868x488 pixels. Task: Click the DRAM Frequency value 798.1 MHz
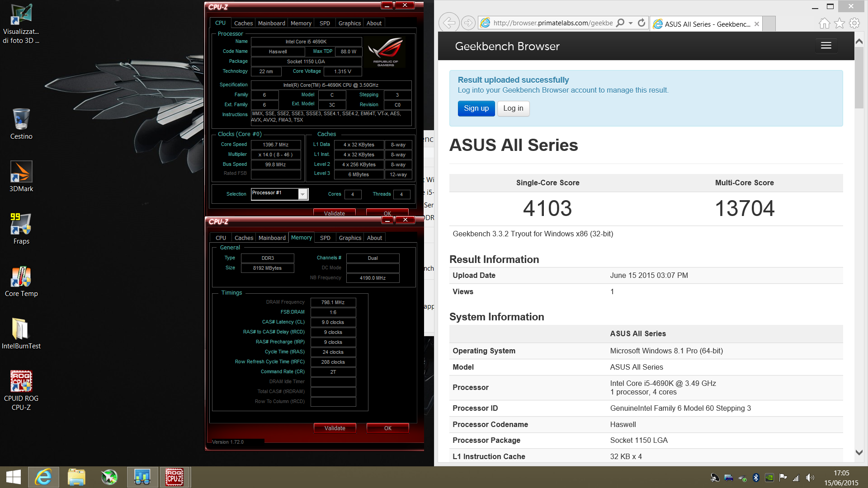pos(333,302)
